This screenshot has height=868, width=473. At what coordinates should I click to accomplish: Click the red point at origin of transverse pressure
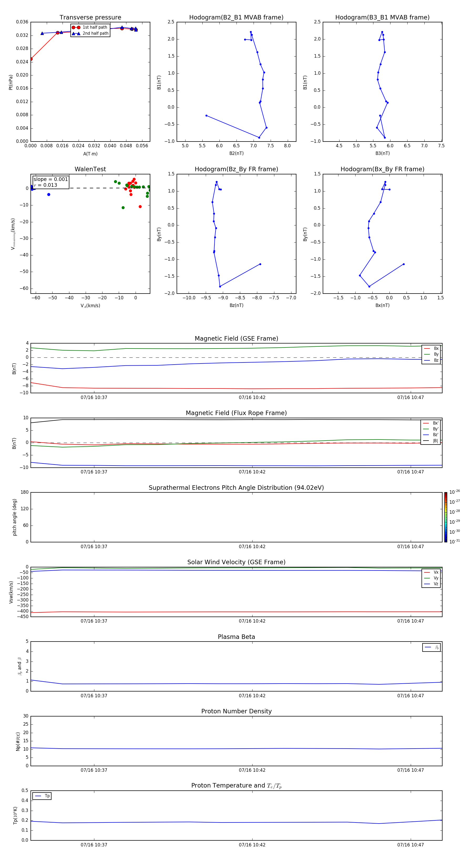tap(31, 59)
